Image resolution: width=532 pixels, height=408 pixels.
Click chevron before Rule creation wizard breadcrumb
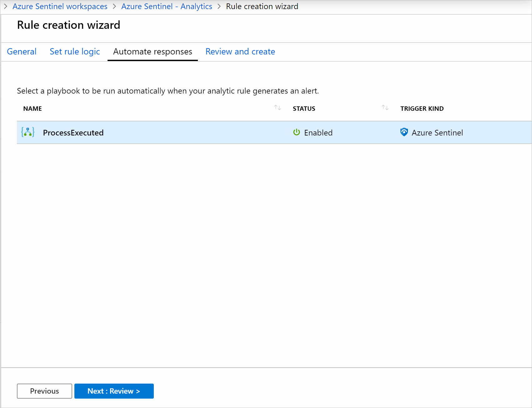pos(219,6)
